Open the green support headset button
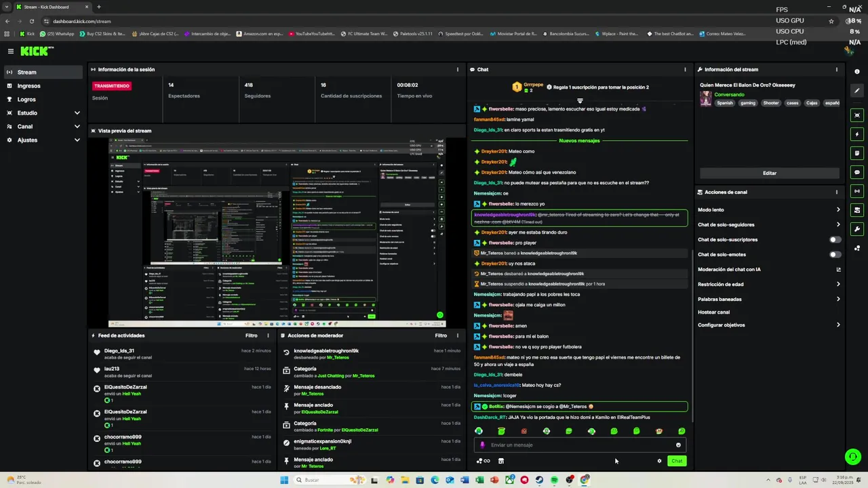This screenshot has height=488, width=868. pyautogui.click(x=852, y=456)
